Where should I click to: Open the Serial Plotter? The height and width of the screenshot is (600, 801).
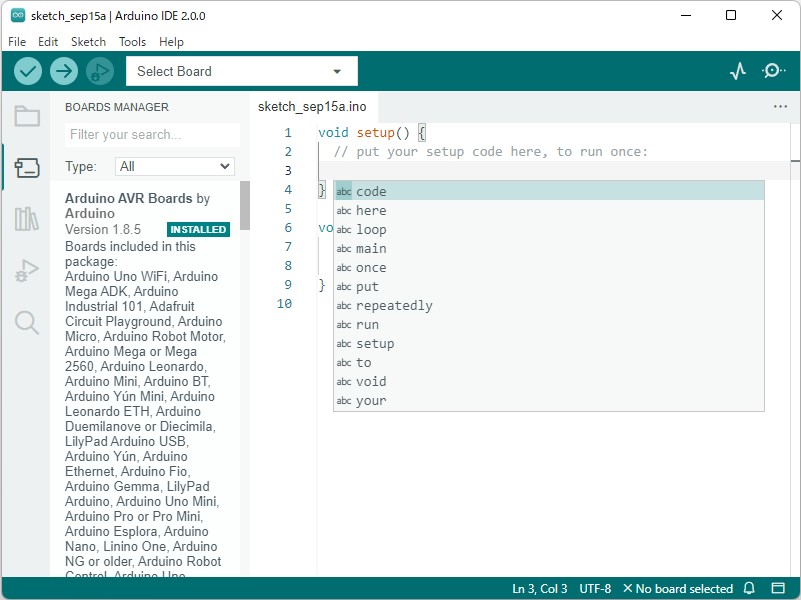[x=738, y=71]
